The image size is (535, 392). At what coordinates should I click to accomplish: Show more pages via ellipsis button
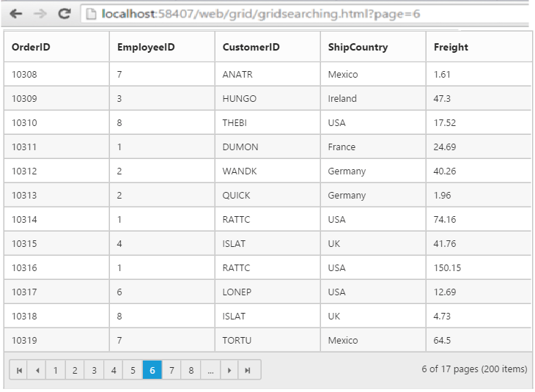coord(210,370)
